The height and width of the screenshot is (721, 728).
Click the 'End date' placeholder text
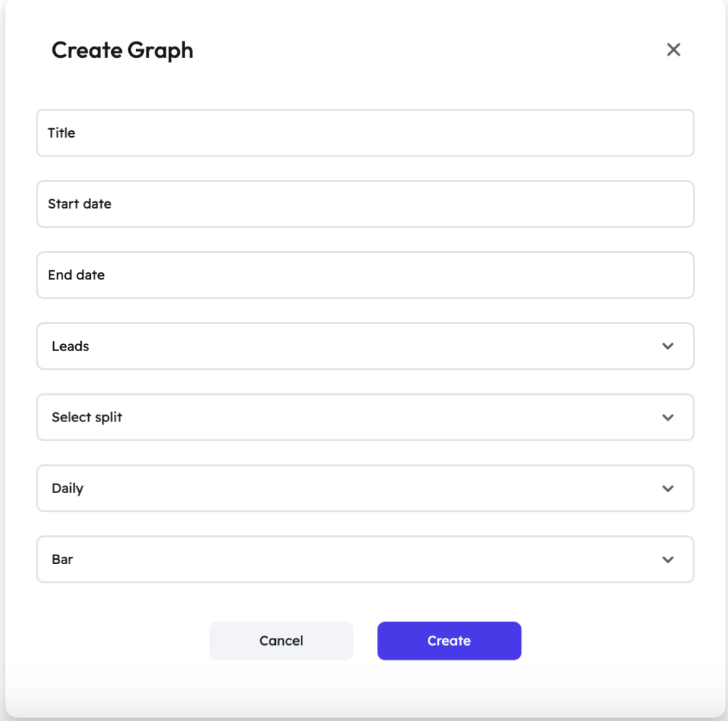click(76, 275)
